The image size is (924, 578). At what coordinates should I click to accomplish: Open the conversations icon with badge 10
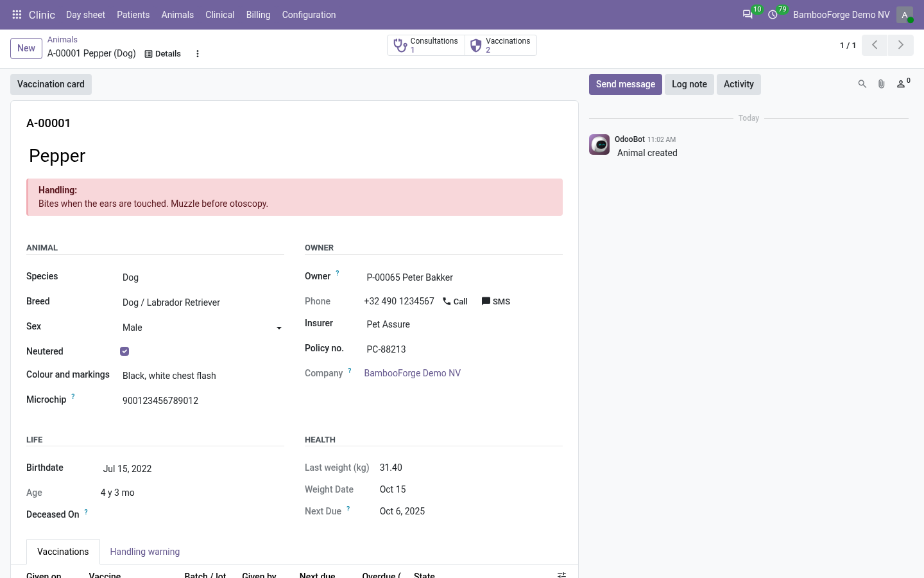(748, 15)
